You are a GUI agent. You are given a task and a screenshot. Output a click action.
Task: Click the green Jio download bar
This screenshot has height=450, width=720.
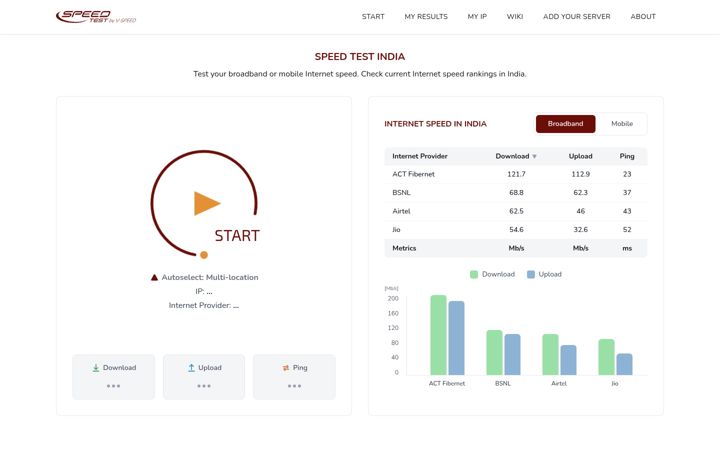tap(607, 357)
